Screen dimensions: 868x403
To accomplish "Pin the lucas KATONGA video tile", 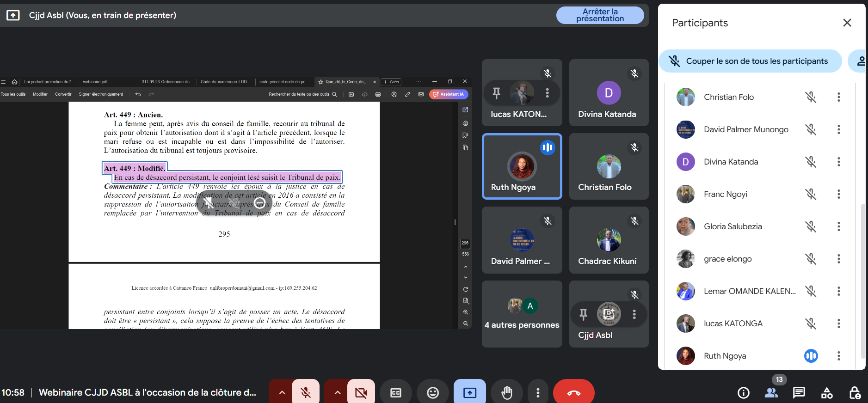I will click(x=497, y=93).
